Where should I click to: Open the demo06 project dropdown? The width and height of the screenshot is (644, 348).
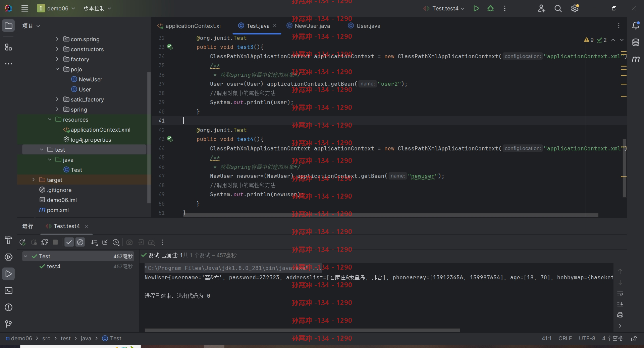click(x=56, y=8)
